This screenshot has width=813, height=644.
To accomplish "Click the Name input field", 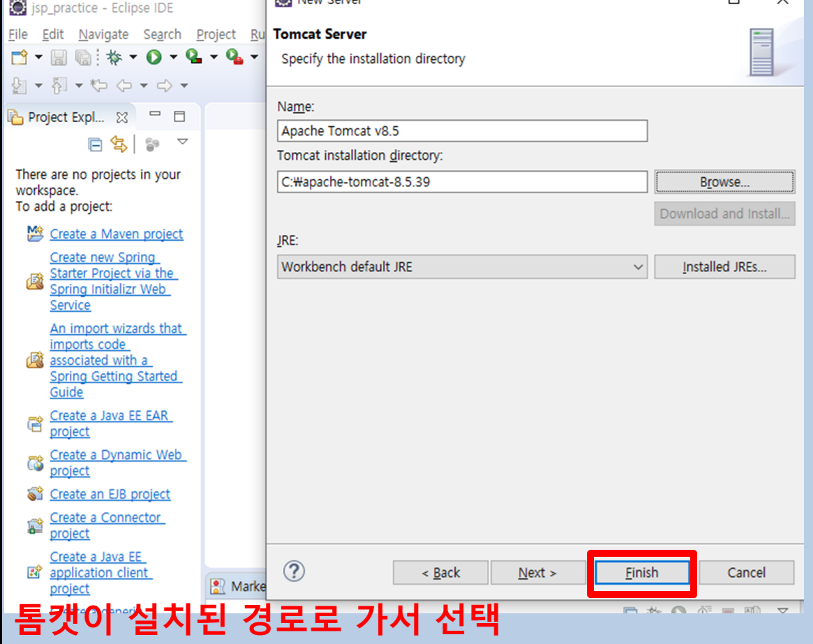I will point(462,130).
